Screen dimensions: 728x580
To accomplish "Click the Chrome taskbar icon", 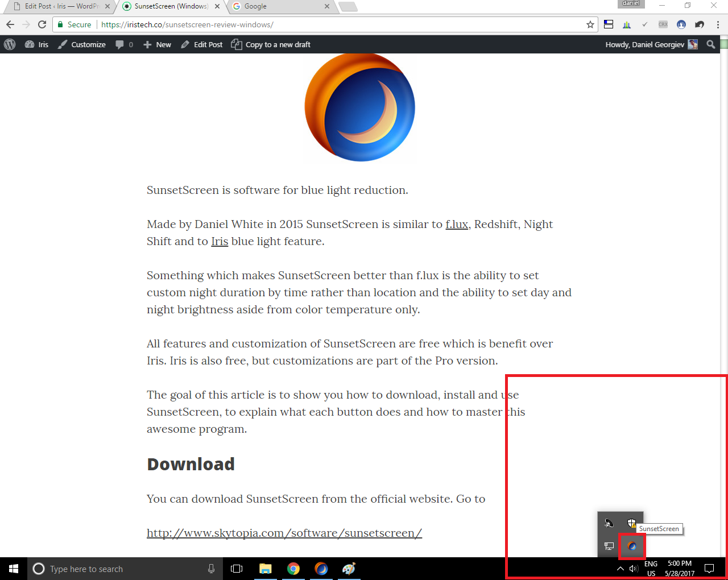I will click(293, 569).
